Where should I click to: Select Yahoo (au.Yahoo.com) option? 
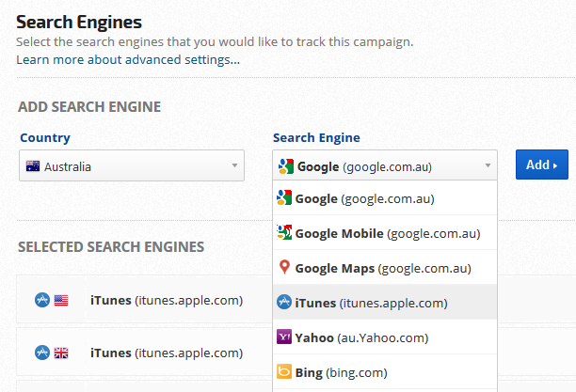pos(361,337)
